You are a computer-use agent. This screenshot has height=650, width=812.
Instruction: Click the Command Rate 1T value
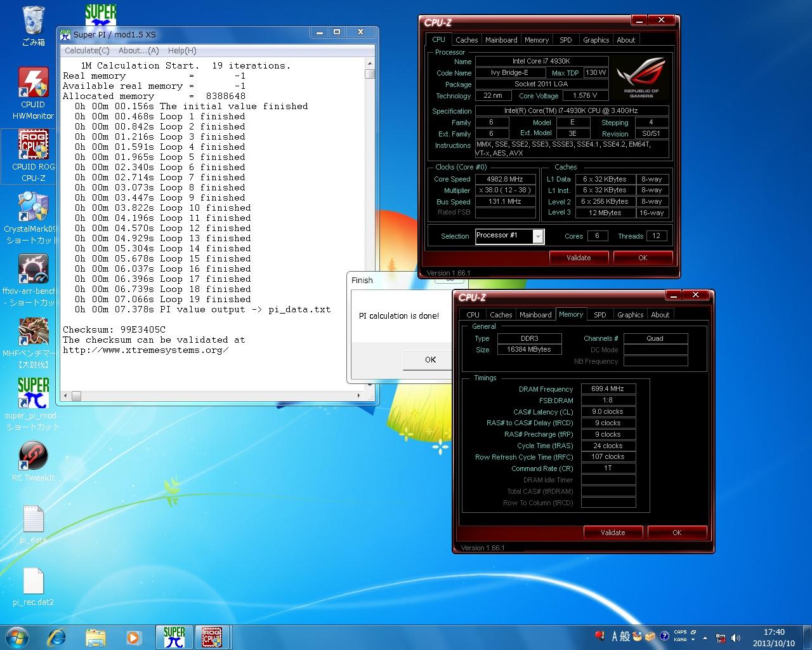608,468
